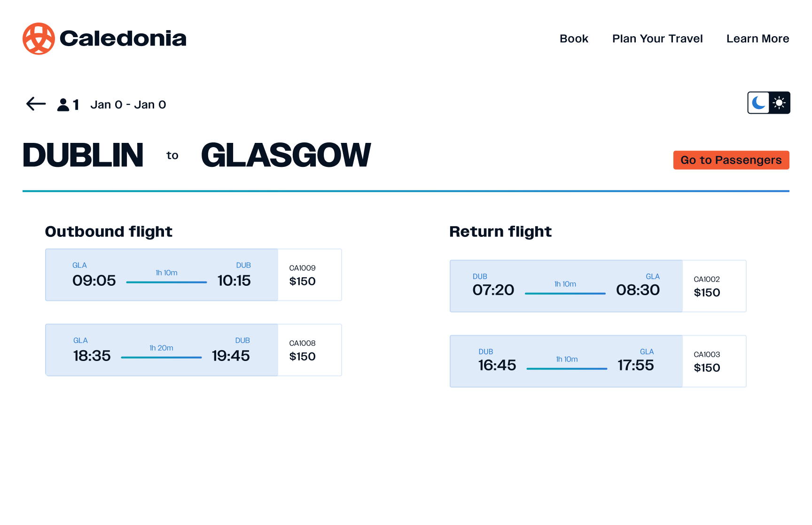Click the DUBLIN origin heading
The width and height of the screenshot is (812, 525).
[83, 155]
